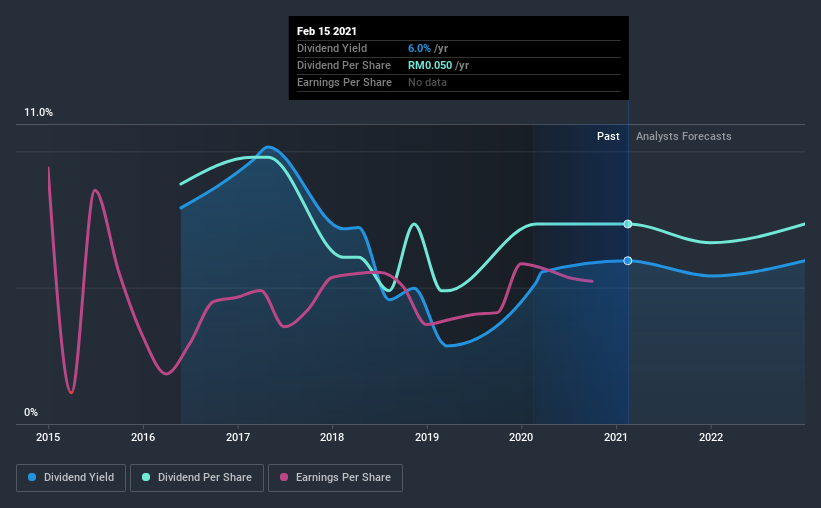The image size is (821, 508).
Task: Click the Feb 15 2021 tooltip date
Action: pyautogui.click(x=327, y=31)
